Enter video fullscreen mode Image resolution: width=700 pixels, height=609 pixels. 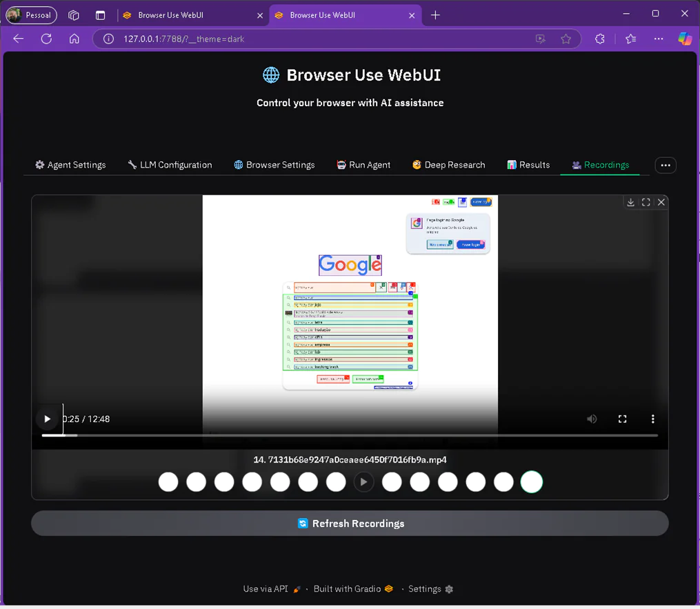pos(622,419)
